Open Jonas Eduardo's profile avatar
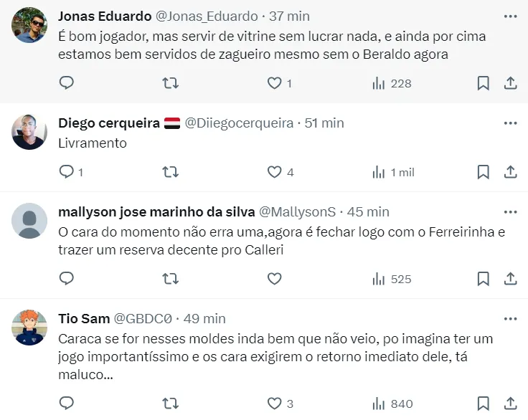 pyautogui.click(x=30, y=25)
